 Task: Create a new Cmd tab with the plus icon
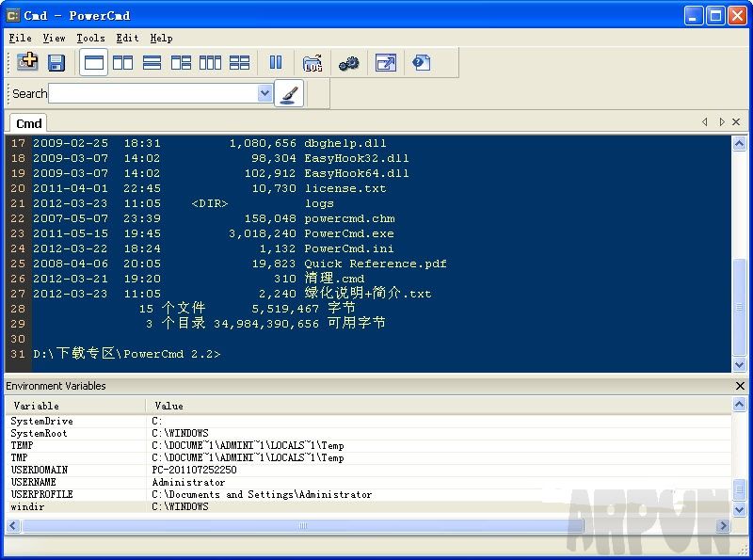pos(28,62)
